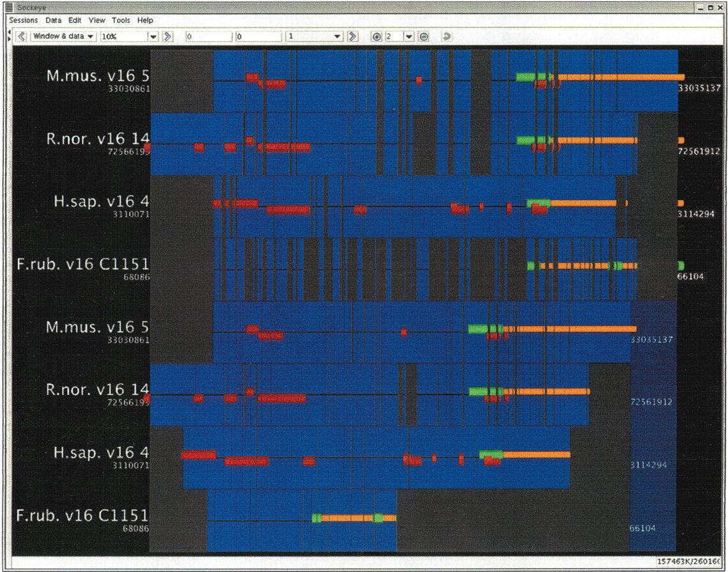Open the View menu
Viewport: 728px width, 572px height.
97,20
